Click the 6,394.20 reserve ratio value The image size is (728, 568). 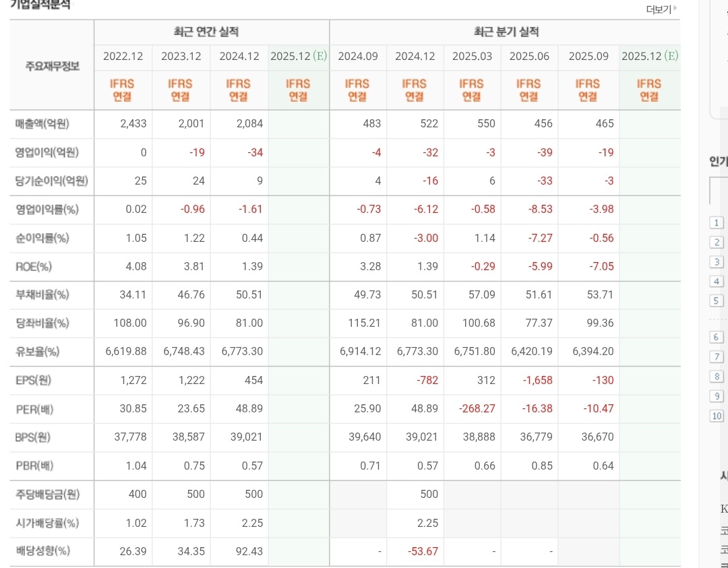point(593,351)
